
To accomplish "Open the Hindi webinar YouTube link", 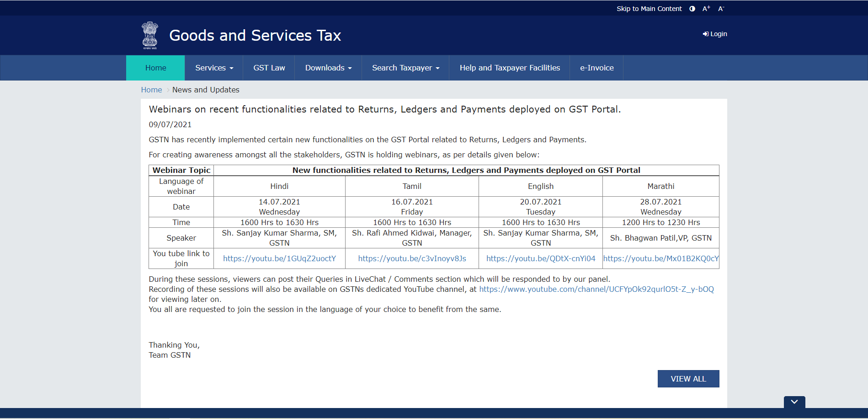I will (279, 258).
